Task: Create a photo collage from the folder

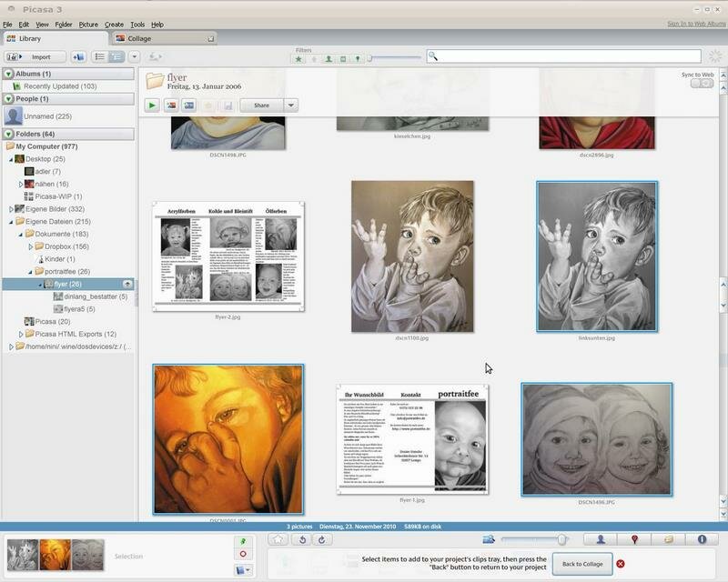Action: (171, 105)
